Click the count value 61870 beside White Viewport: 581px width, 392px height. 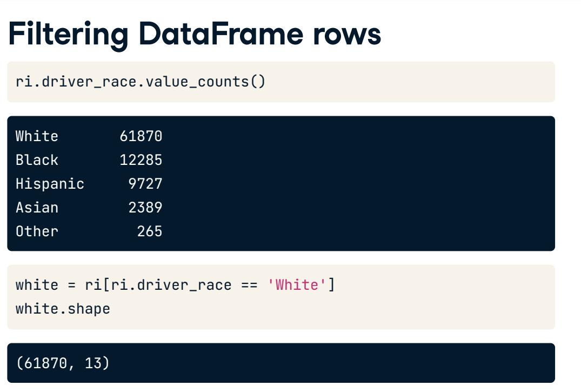141,136
